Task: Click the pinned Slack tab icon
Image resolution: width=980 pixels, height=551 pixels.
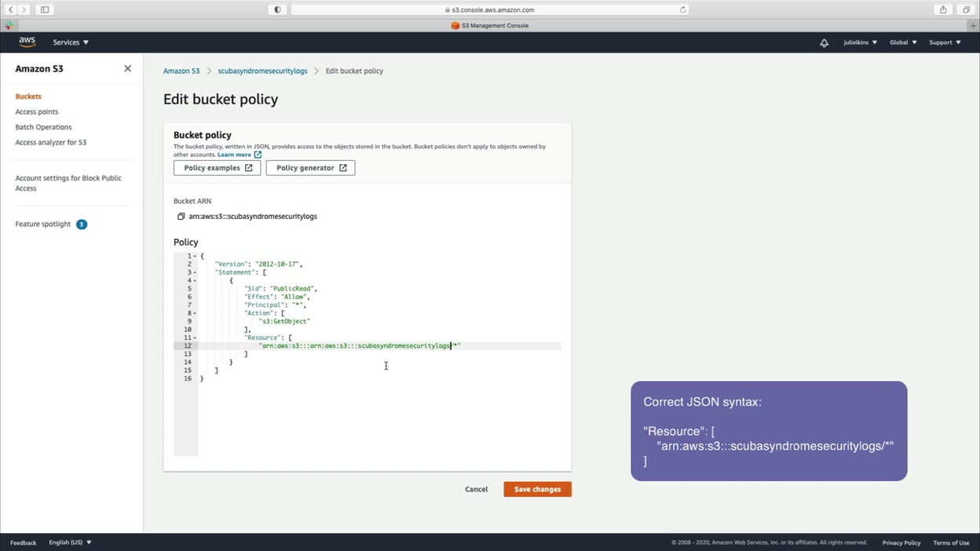Action: click(x=9, y=26)
